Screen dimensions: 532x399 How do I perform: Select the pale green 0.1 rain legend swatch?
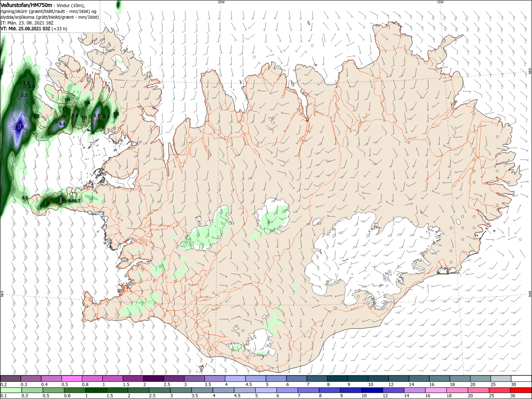point(10,390)
